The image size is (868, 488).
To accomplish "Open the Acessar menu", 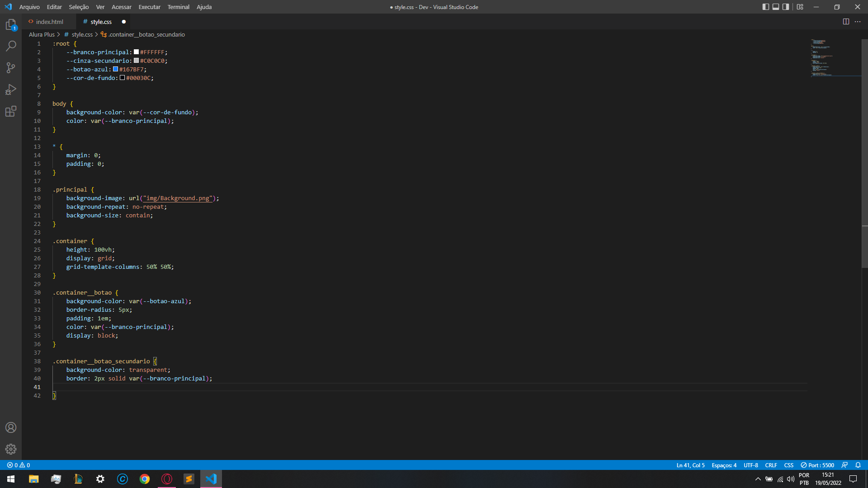I will coord(122,7).
